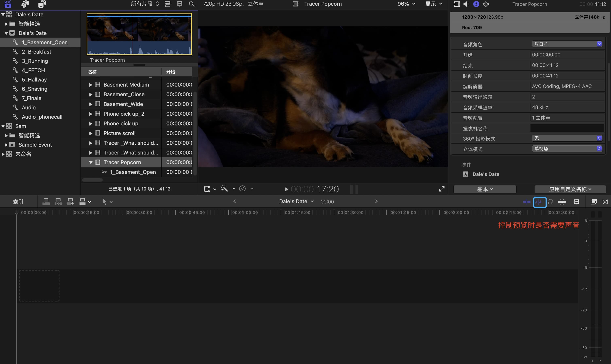
Task: Select the Phone pick up_2 clip
Action: click(x=124, y=114)
